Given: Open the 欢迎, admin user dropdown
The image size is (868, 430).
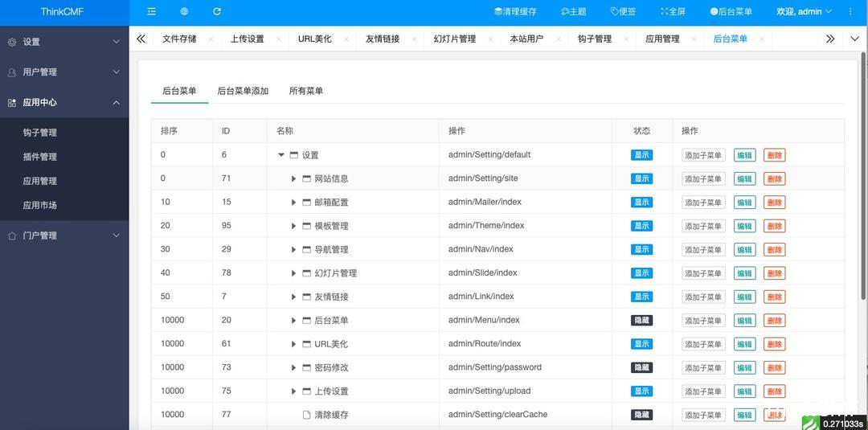Looking at the screenshot, I should [805, 11].
